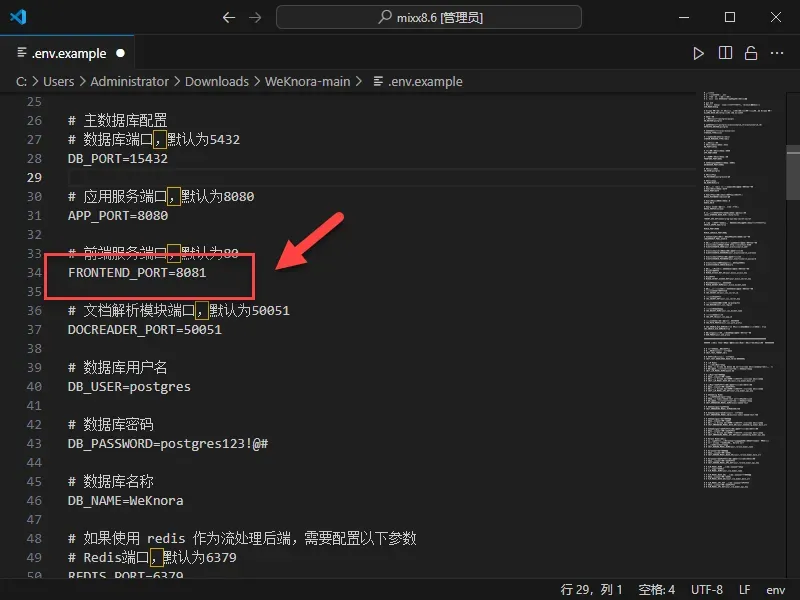The image size is (800, 600).
Task: Open the mixx8.6 command center search box
Action: [x=428, y=17]
